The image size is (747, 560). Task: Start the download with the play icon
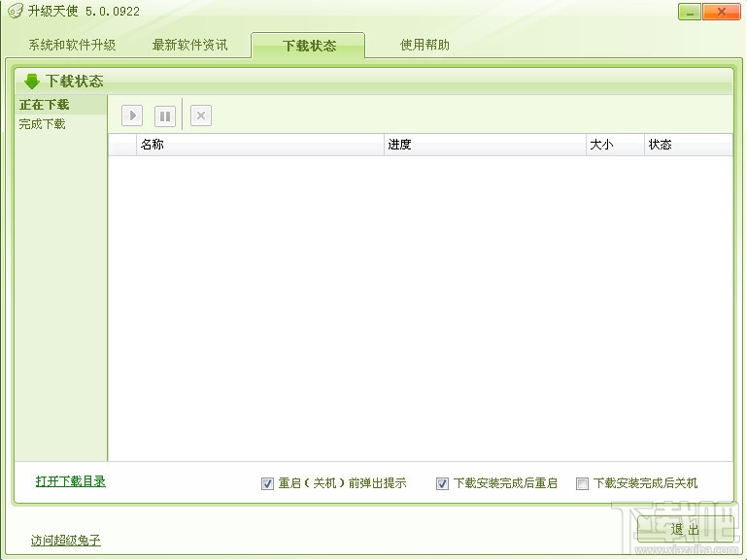(132, 115)
